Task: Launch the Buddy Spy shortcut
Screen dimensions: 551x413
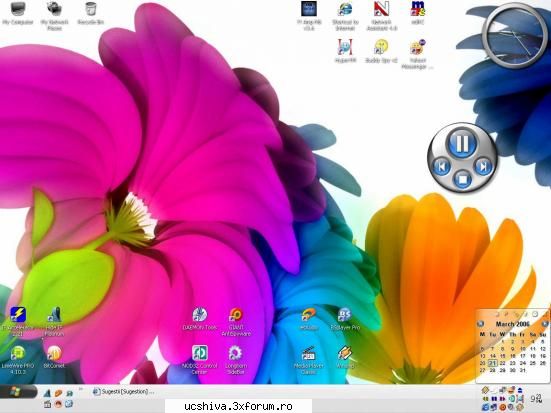Action: click(381, 51)
